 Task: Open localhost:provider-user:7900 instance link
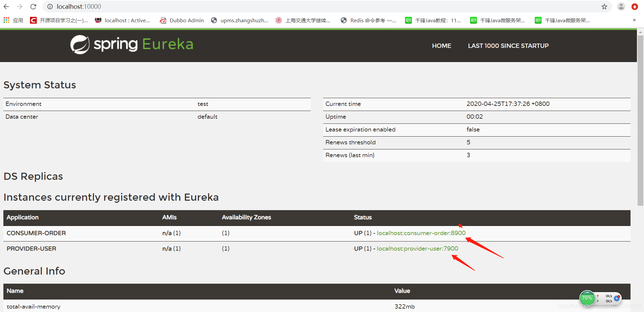417,249
